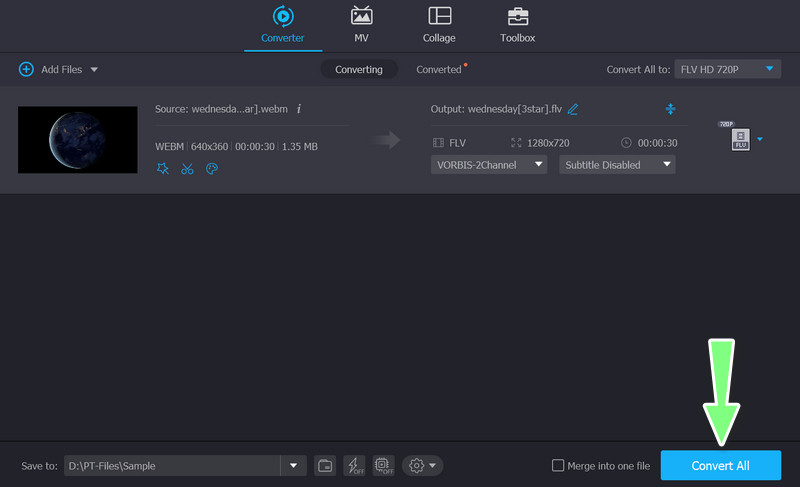Click the scissors cut icon

187,169
